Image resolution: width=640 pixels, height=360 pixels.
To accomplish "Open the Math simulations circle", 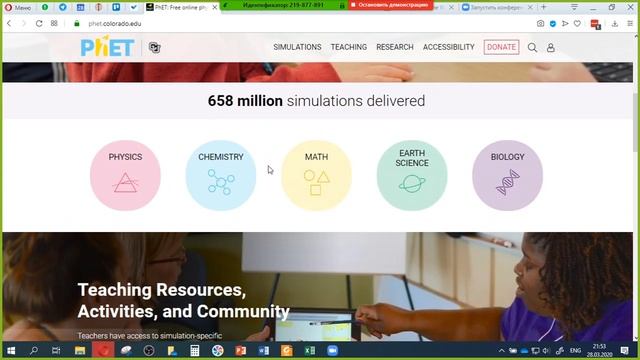I will (316, 176).
